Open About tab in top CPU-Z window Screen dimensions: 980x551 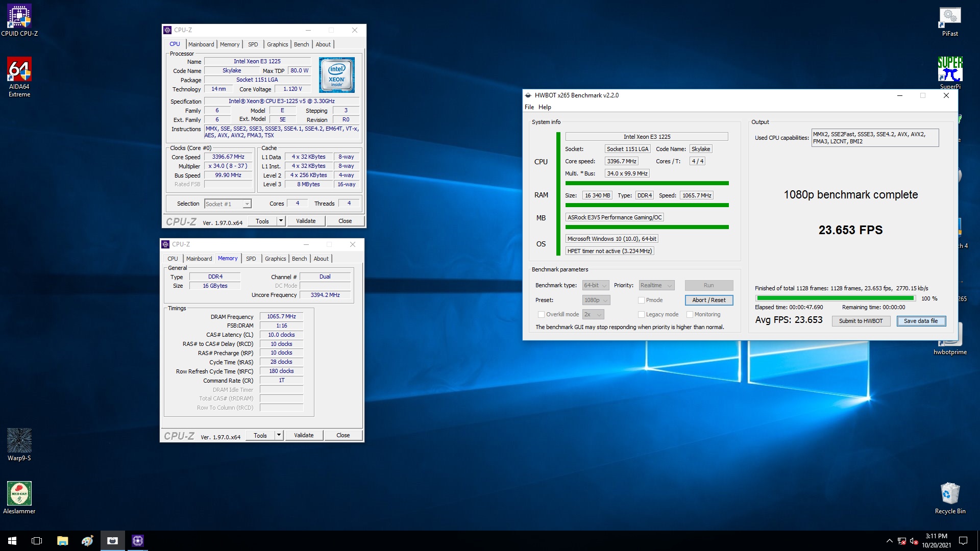(x=323, y=44)
